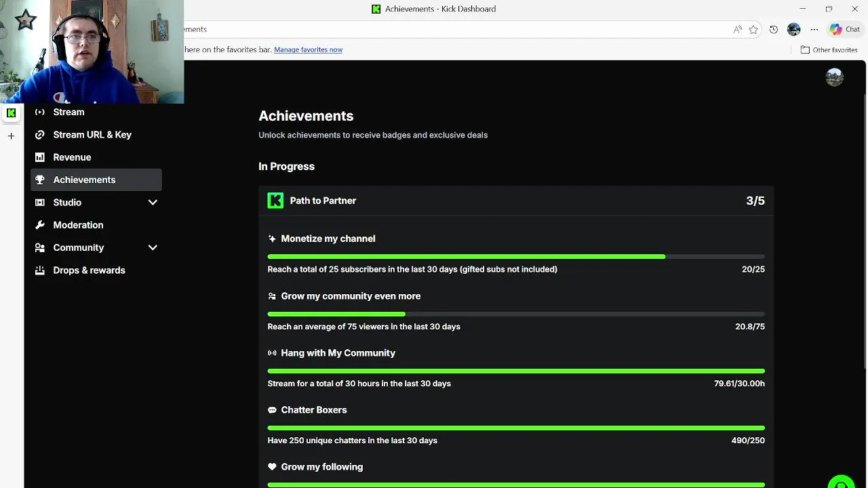Add new vertical tab with plus icon

click(x=11, y=136)
